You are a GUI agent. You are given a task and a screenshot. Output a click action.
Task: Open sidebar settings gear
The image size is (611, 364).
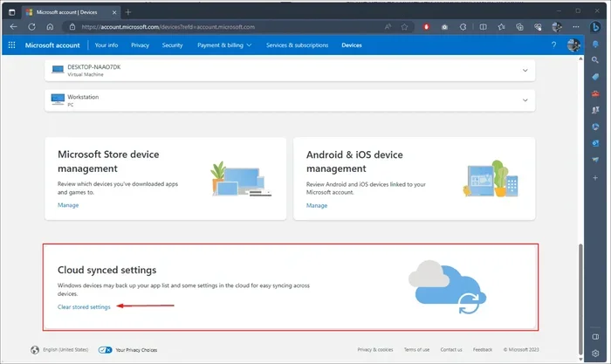point(595,354)
